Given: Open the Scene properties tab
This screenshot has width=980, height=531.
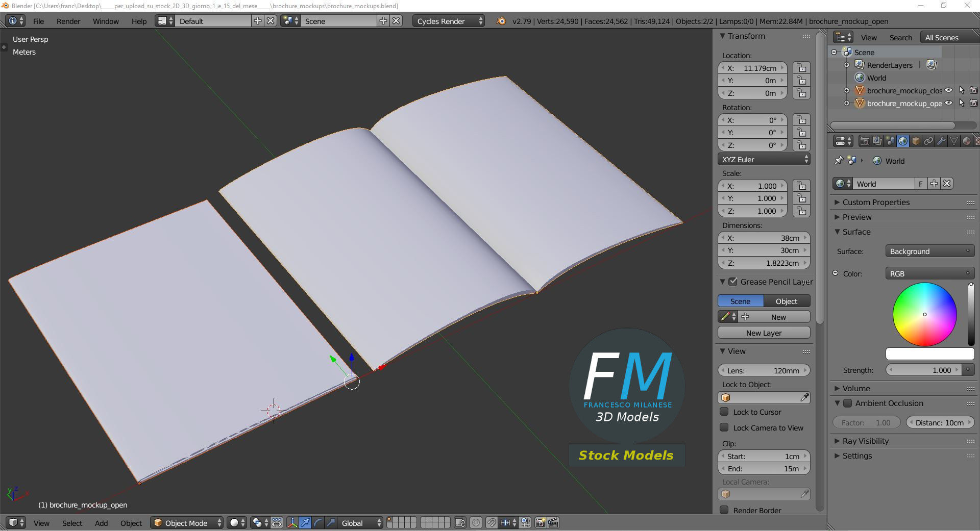Looking at the screenshot, I should [890, 141].
